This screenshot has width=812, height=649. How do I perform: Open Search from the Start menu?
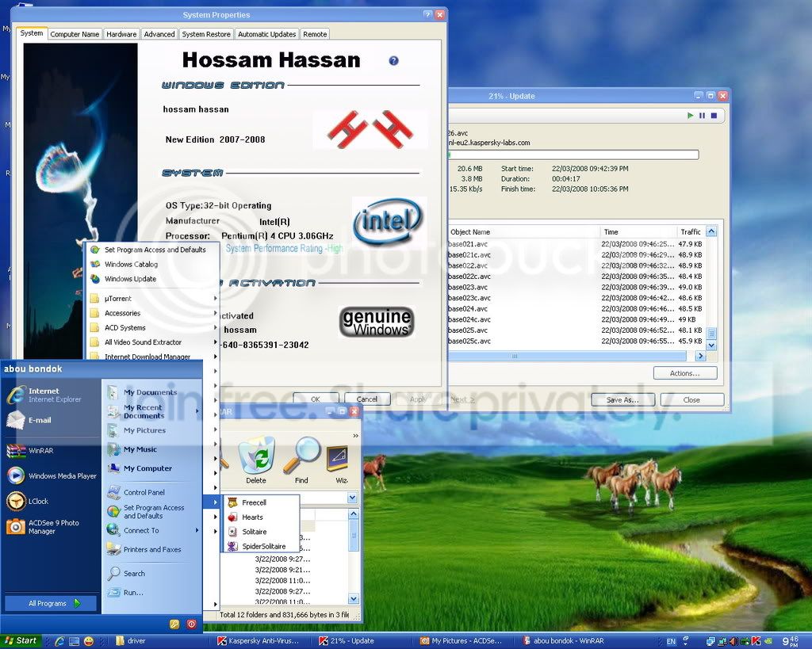click(x=134, y=574)
